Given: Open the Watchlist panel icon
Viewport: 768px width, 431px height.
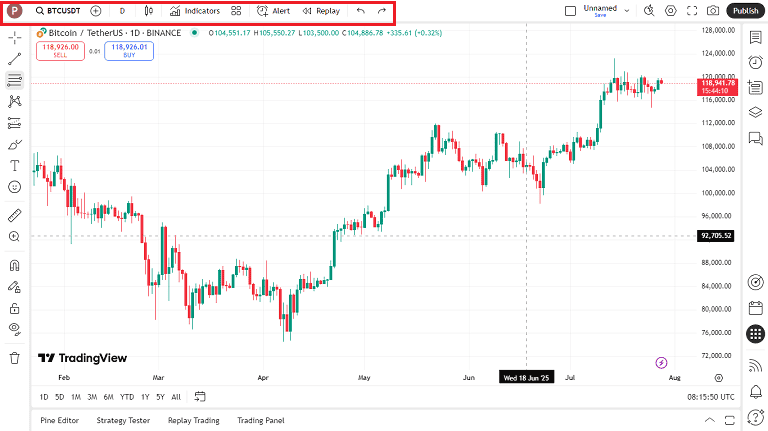Looking at the screenshot, I should [756, 37].
